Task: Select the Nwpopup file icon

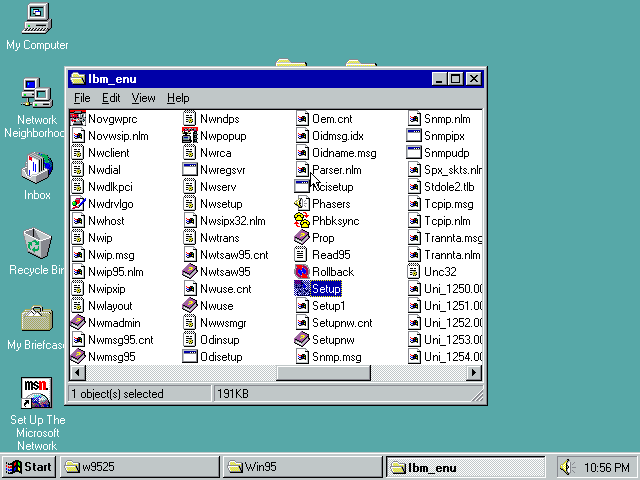Action: pyautogui.click(x=190, y=136)
